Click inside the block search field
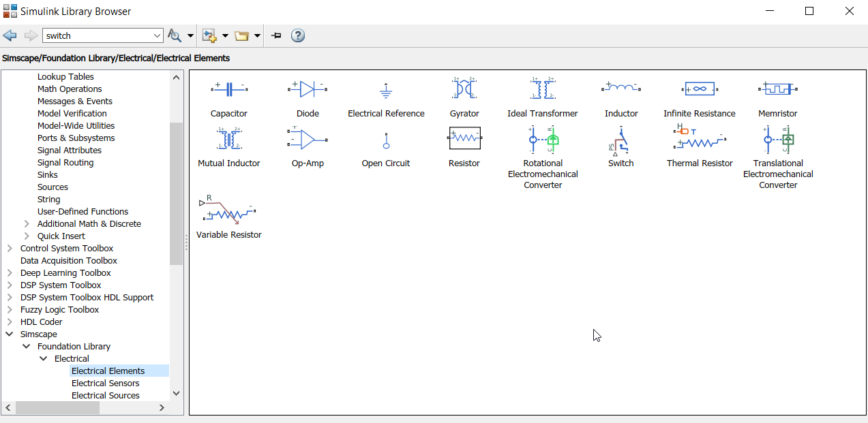Viewport: 868px width, 423px height. 97,35
